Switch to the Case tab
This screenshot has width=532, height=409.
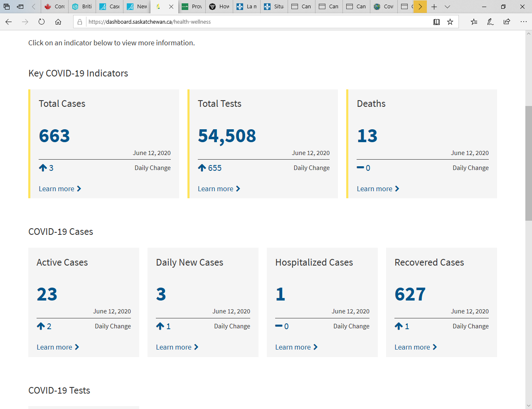[x=110, y=7]
